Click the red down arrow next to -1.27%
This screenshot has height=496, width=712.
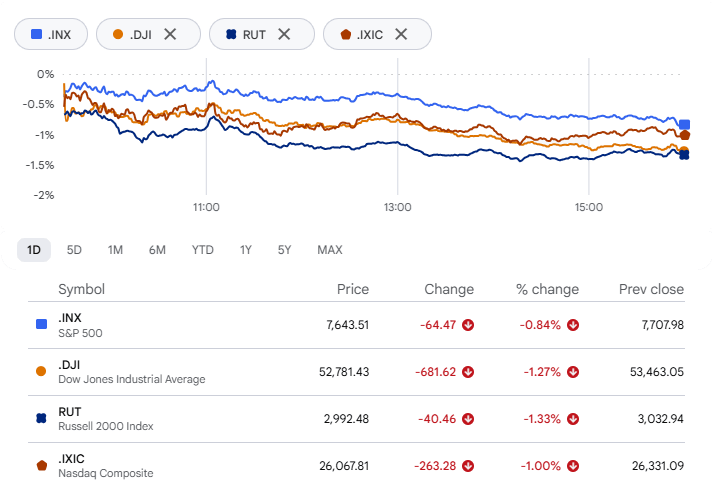click(x=573, y=372)
